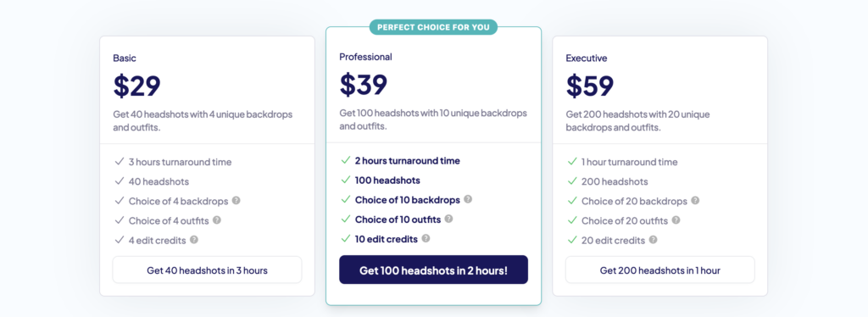Click the $59 Executive plan price
Viewport: 868px width, 317px height.
click(590, 86)
